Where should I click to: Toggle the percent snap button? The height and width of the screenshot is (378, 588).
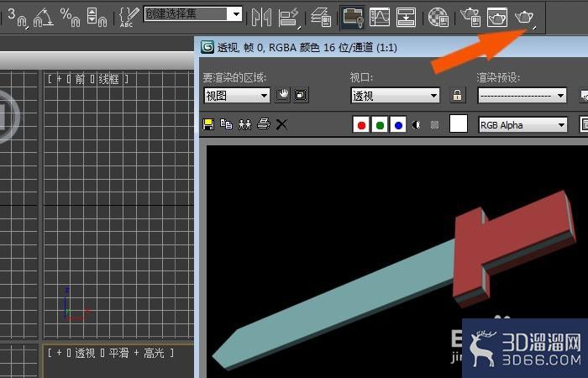[70, 18]
